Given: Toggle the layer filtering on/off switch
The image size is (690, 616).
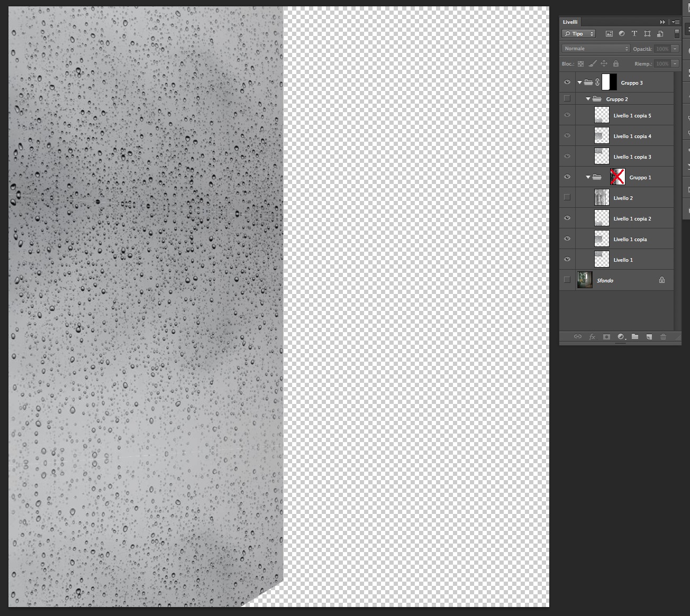Looking at the screenshot, I should (x=677, y=33).
